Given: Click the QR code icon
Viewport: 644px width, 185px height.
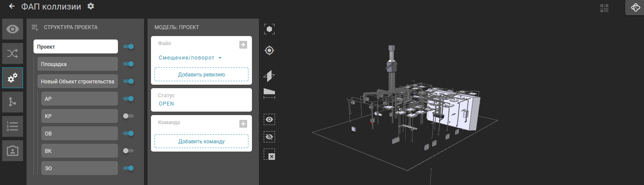Looking at the screenshot, I should [604, 8].
